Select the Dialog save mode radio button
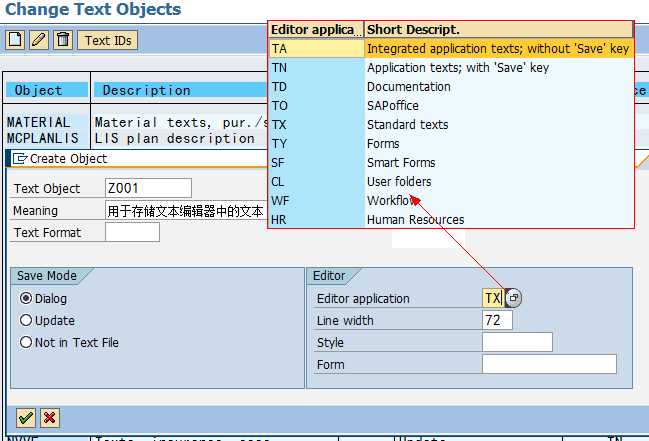This screenshot has width=649, height=441. coord(26,298)
